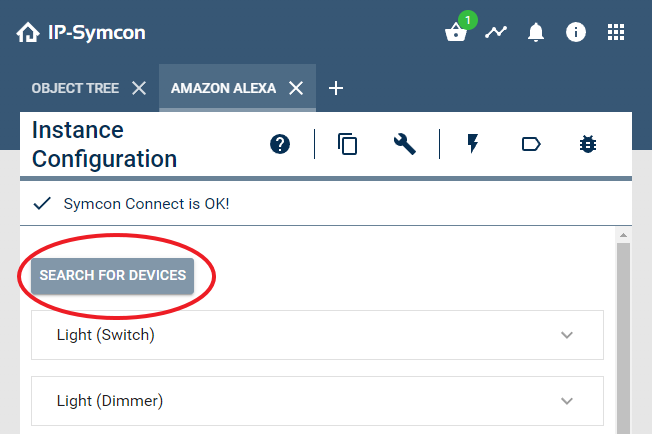The width and height of the screenshot is (652, 434).
Task: Click the IP-Symcon home icon
Action: [28, 33]
